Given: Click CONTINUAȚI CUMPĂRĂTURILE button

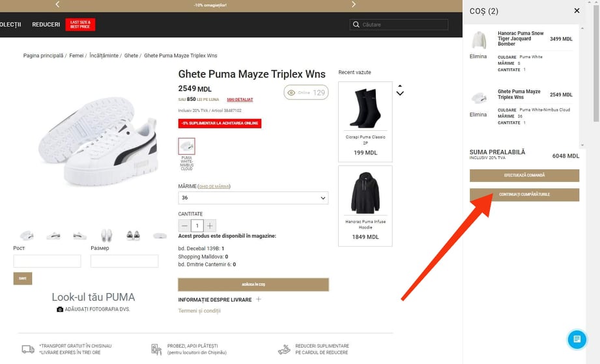Looking at the screenshot, I should [524, 195].
